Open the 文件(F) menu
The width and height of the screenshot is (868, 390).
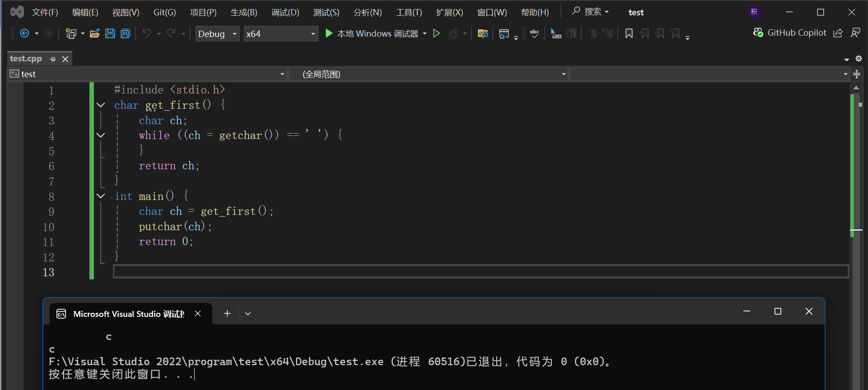45,12
